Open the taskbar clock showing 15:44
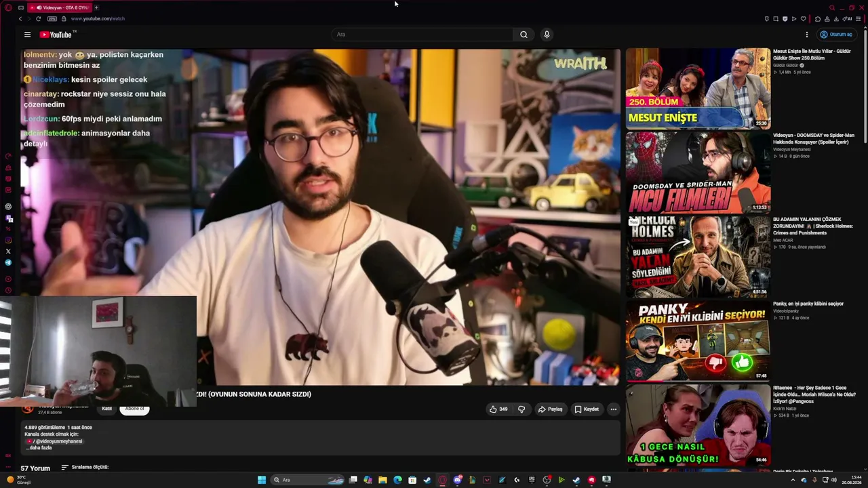This screenshot has width=868, height=488. pos(851,480)
